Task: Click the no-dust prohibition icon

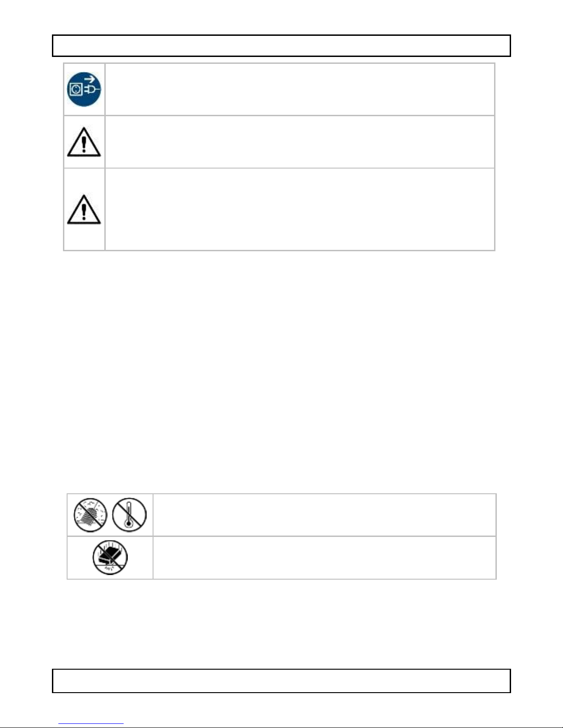Action: coord(91,515)
